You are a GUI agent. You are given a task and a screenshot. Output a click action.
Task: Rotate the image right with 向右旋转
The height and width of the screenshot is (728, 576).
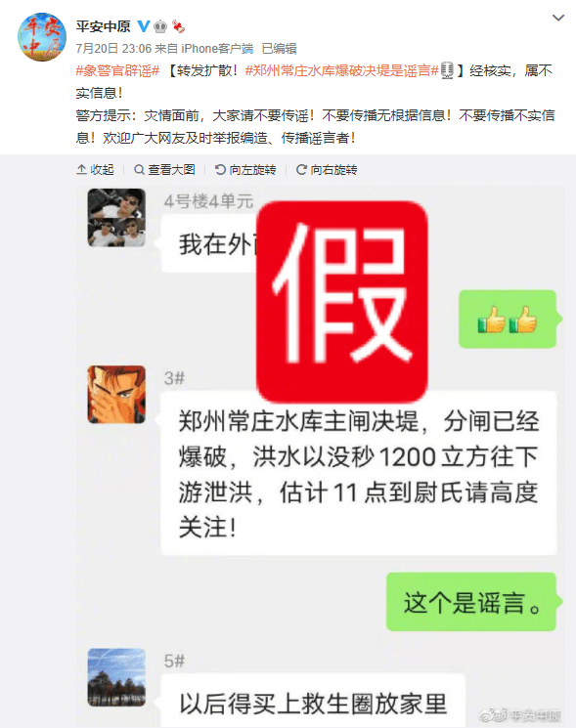(x=327, y=169)
